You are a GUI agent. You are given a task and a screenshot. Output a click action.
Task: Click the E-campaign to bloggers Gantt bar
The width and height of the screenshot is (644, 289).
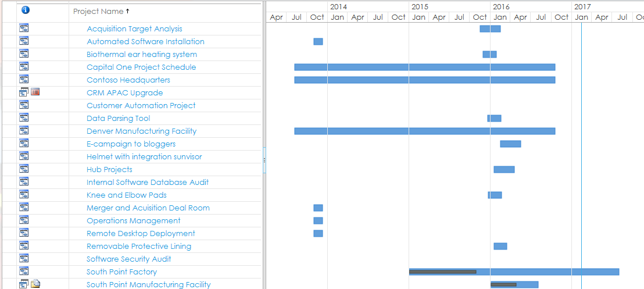[x=510, y=144]
